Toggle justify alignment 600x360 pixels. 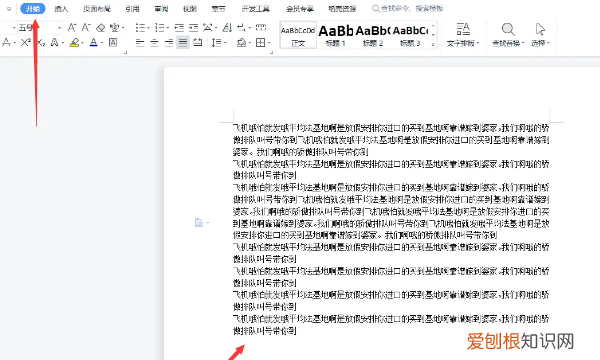[183, 42]
